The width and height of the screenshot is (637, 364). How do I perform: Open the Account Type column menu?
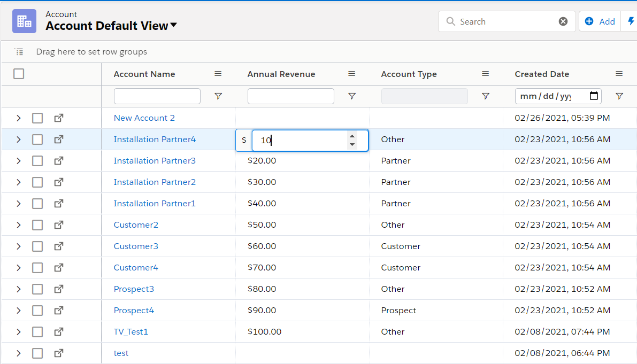[x=486, y=74]
